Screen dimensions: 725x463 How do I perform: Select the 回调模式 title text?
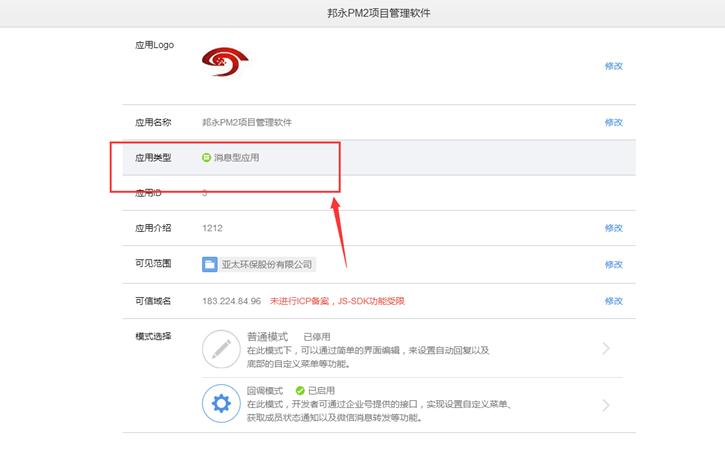click(x=265, y=390)
